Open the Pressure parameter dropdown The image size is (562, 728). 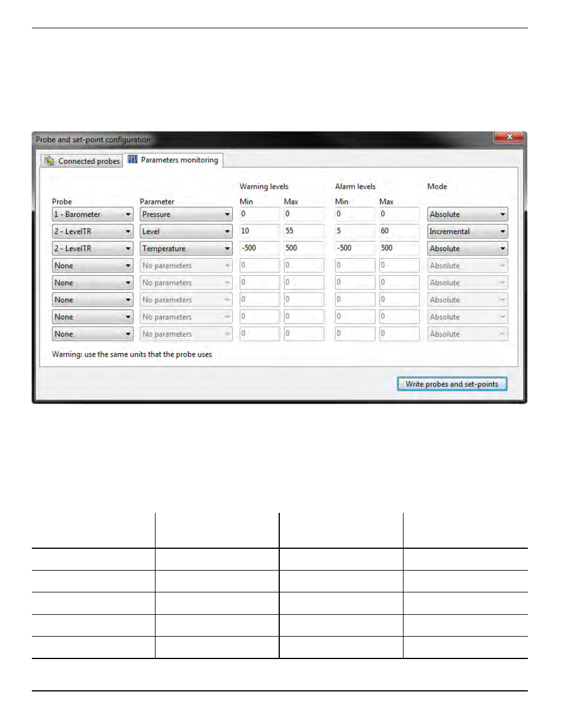click(x=186, y=215)
